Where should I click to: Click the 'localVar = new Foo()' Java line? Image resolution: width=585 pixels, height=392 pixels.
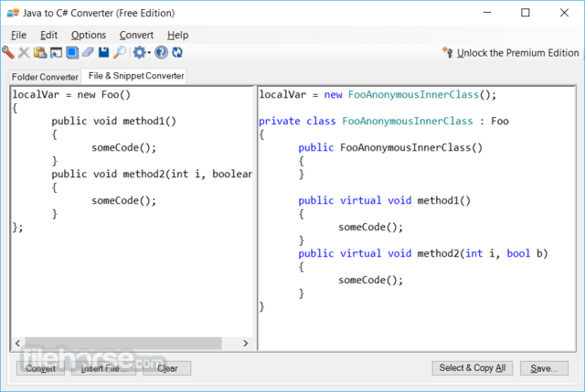tap(71, 95)
